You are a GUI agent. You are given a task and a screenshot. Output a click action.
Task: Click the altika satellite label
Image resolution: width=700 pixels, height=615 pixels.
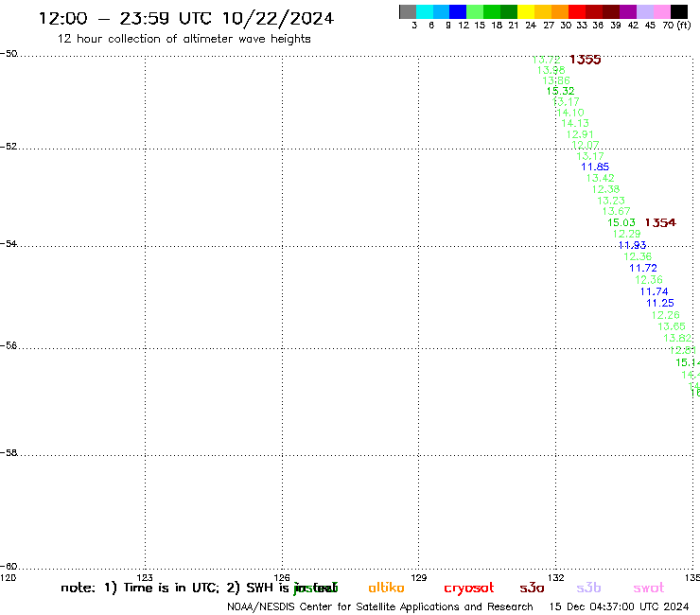[x=386, y=588]
